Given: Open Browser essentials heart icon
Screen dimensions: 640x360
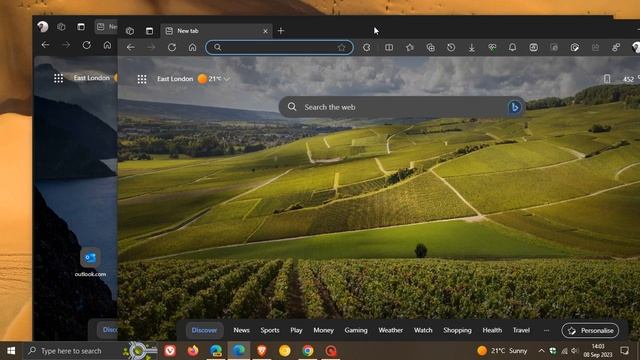Looking at the screenshot, I should pos(492,48).
